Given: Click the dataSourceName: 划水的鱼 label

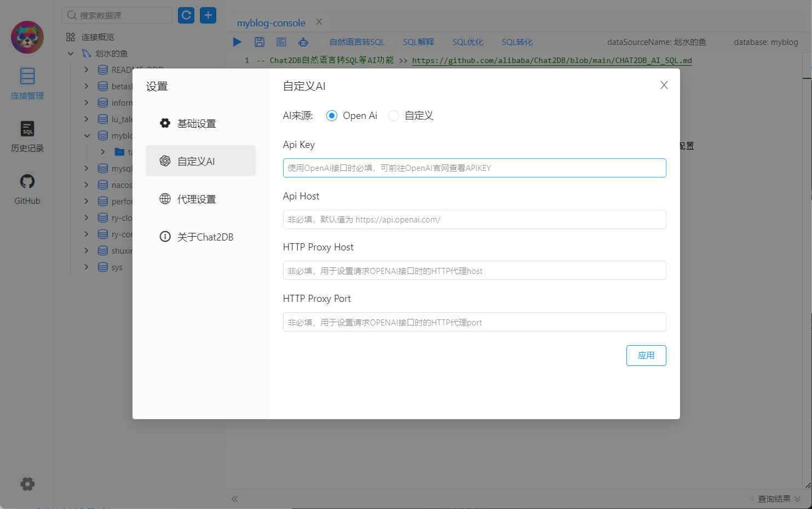Looking at the screenshot, I should click(656, 42).
